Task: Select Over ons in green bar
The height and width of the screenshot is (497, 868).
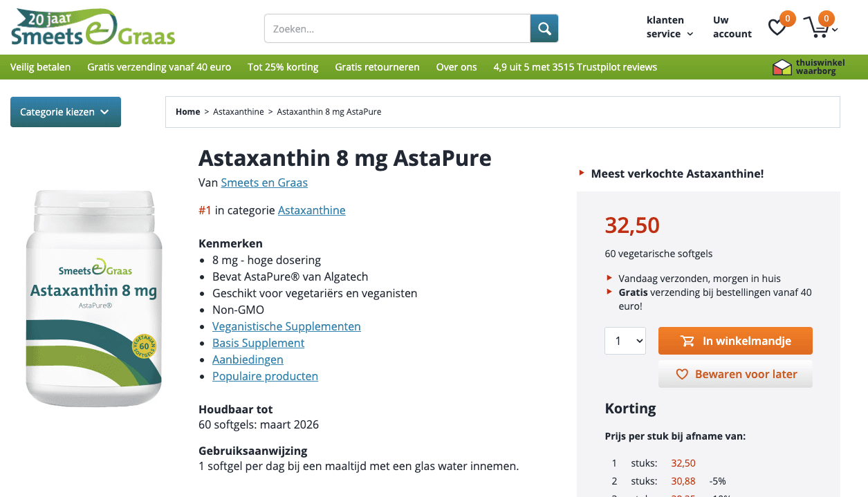Action: (x=456, y=67)
